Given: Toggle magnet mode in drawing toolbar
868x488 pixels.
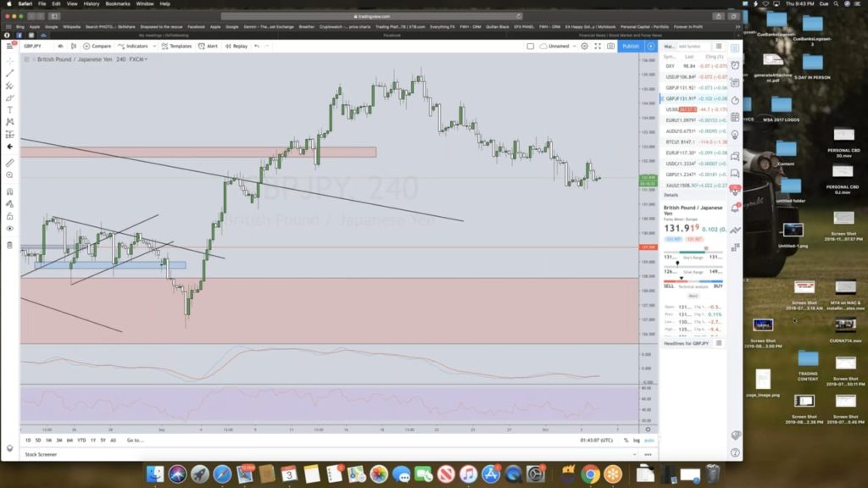Looking at the screenshot, I should tap(10, 191).
